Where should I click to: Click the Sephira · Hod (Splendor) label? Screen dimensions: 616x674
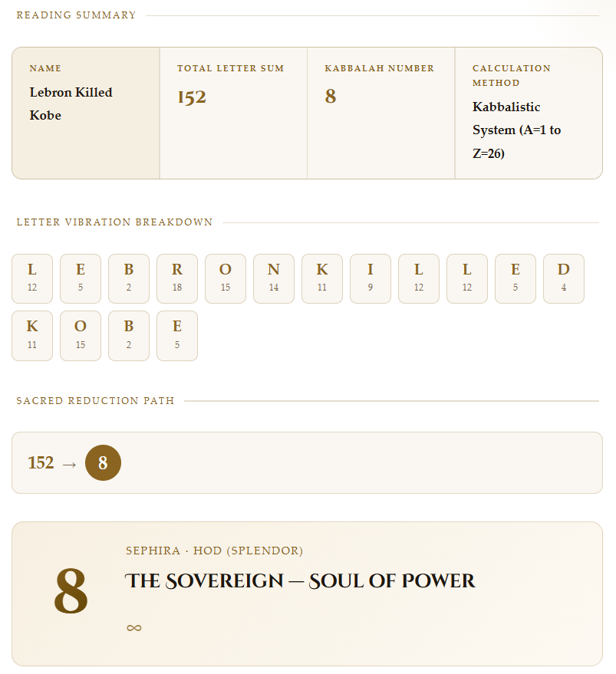(214, 551)
